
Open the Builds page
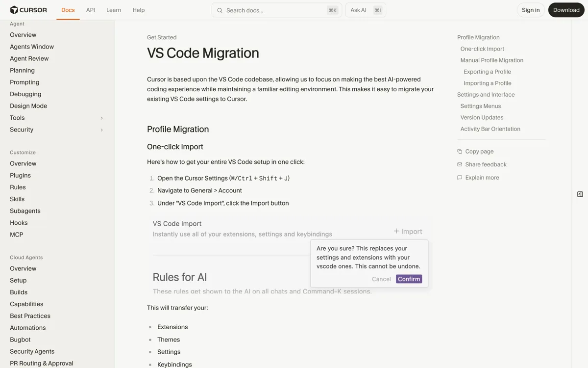(x=19, y=292)
